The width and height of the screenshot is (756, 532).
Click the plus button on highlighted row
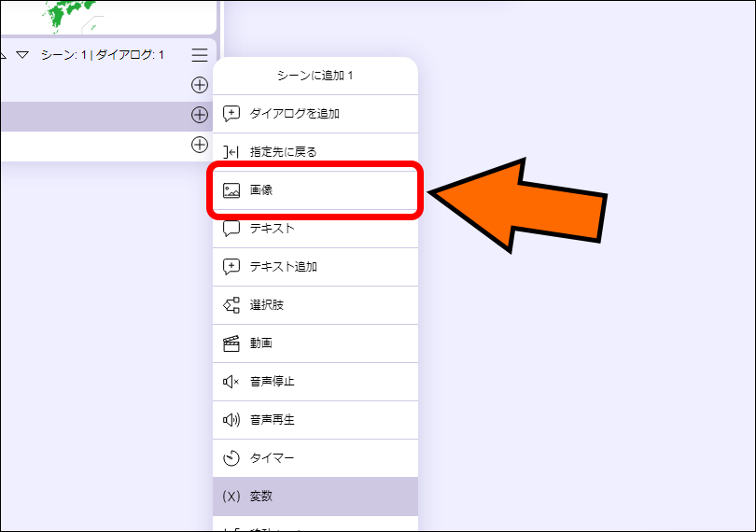[200, 115]
